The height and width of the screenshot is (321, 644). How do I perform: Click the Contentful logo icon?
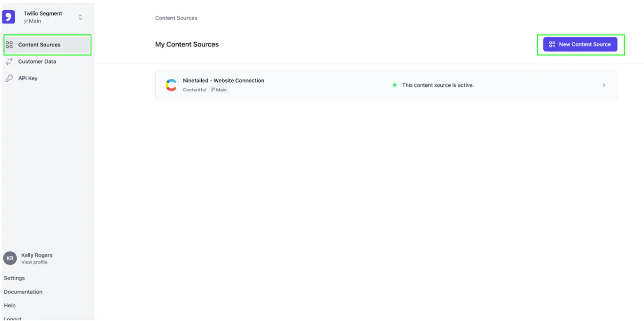[x=171, y=85]
